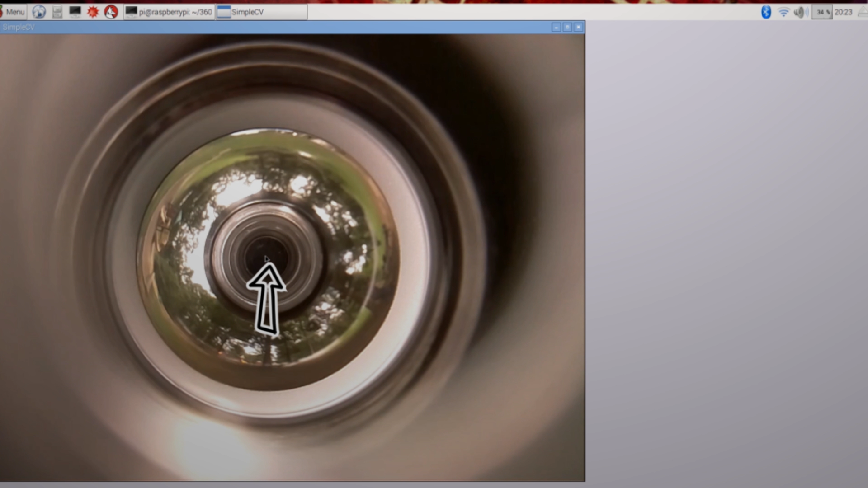
Task: Switch to pi@raspberrypi terminal window
Action: point(169,12)
